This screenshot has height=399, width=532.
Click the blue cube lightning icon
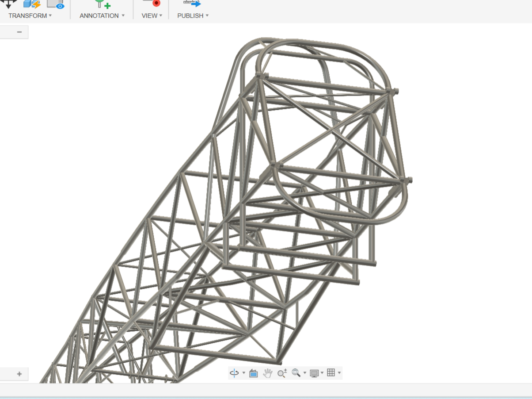32,4
